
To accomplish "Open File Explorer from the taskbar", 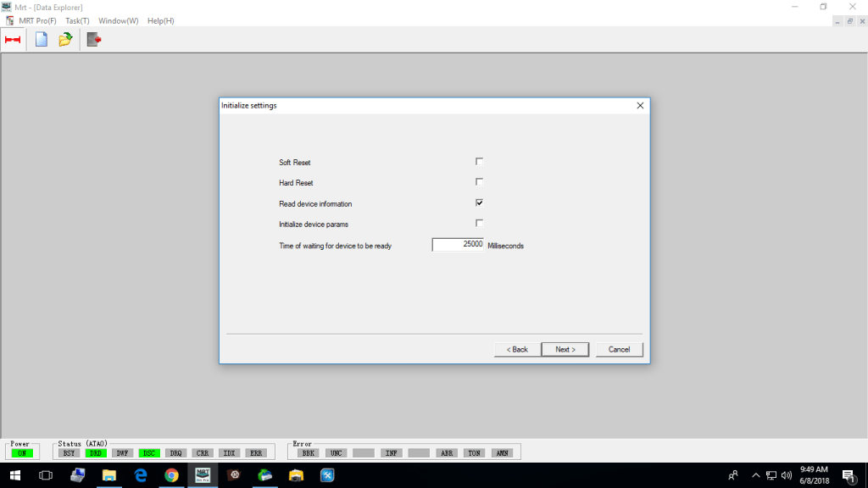I will 109,474.
